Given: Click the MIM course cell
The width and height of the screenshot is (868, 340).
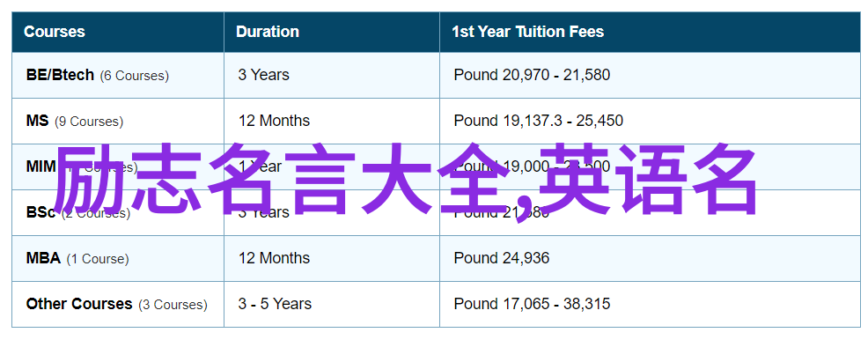Looking at the screenshot, I should click(118, 166).
